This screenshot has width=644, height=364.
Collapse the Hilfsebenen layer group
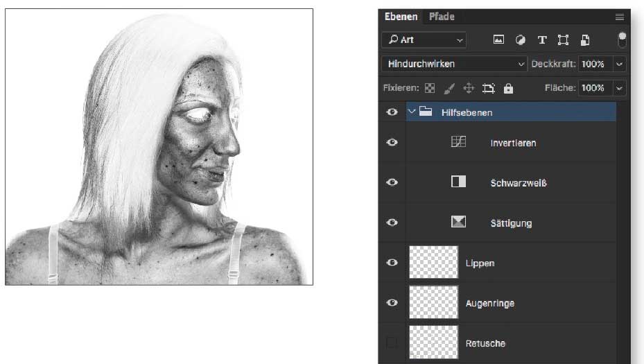pos(412,112)
